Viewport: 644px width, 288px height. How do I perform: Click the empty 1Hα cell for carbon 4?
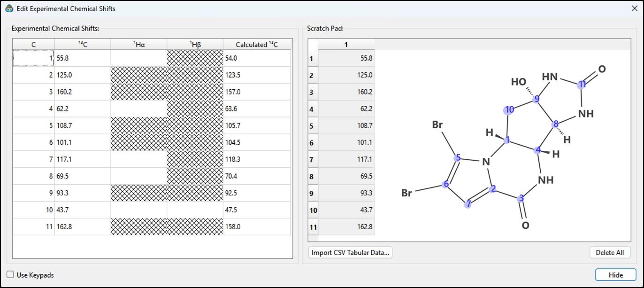tap(139, 109)
